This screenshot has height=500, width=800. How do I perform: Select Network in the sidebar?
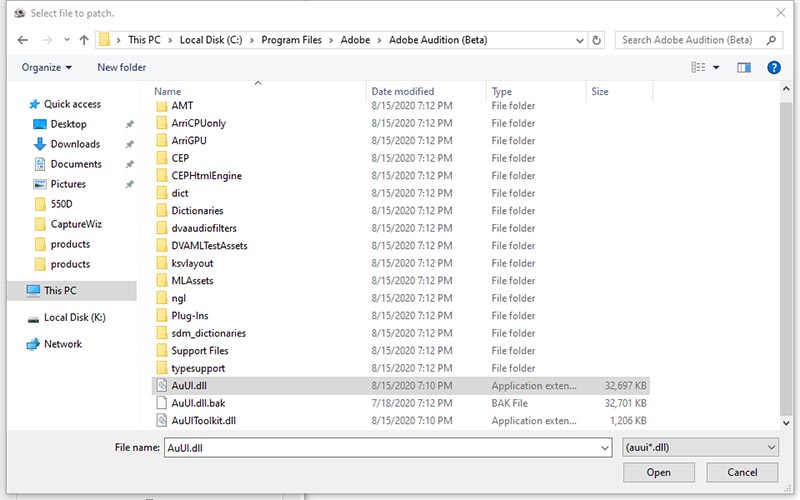[x=63, y=344]
